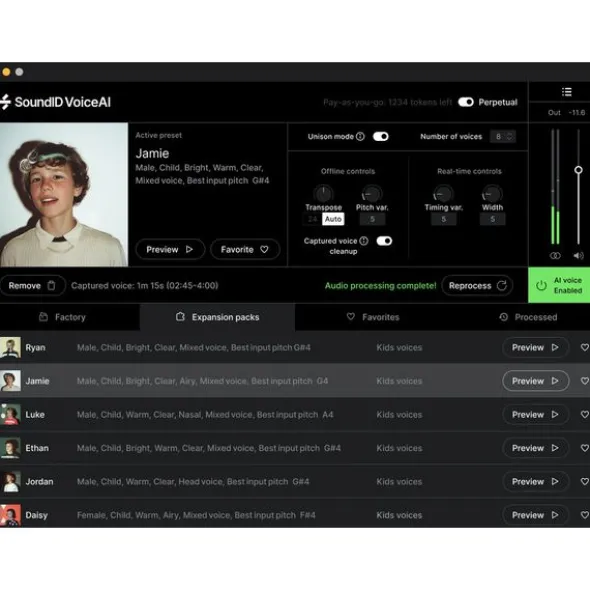This screenshot has height=591, width=590.
Task: Click the Pitch var. value field
Action: [372, 219]
